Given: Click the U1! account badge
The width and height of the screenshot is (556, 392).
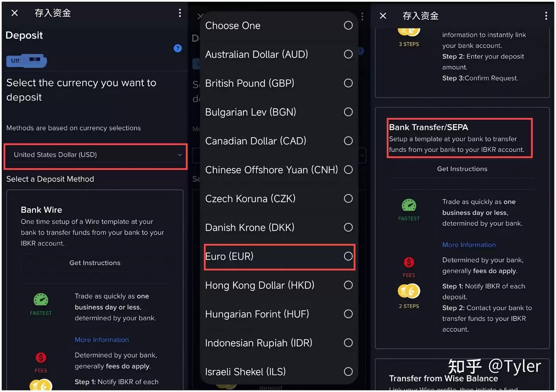Looking at the screenshot, I should 26,61.
